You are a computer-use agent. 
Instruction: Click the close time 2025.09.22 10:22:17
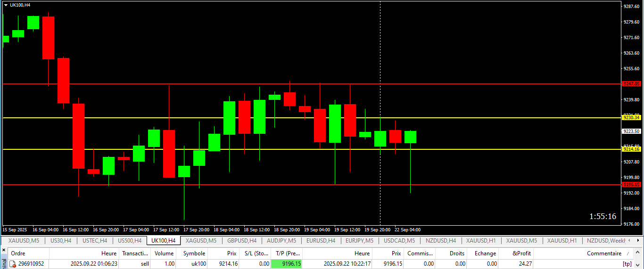(x=347, y=264)
